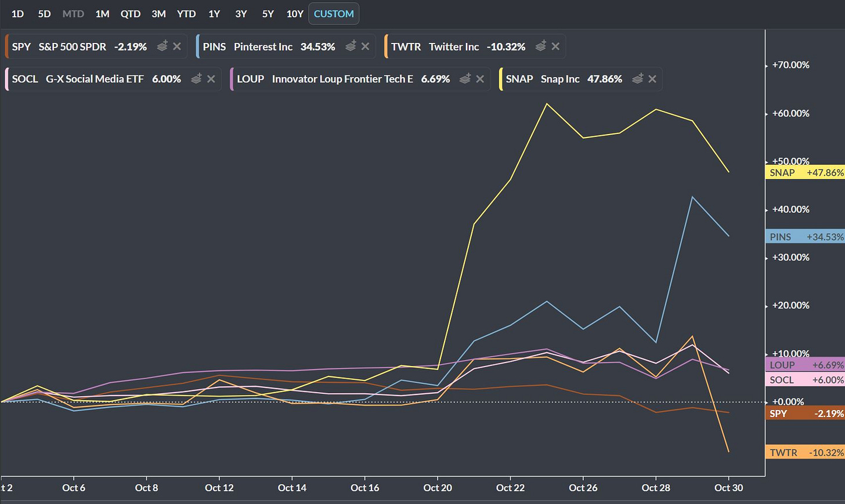The width and height of the screenshot is (845, 504).
Task: Click the SNAP ticker in legend
Action: click(519, 79)
